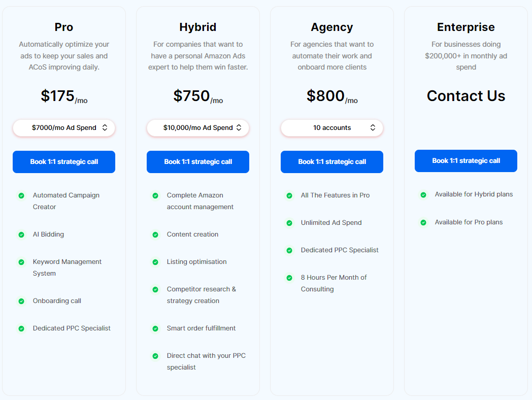Viewport: 532px width, 400px height.
Task: Click the green check by All The Features in Pro
Action: click(x=289, y=196)
